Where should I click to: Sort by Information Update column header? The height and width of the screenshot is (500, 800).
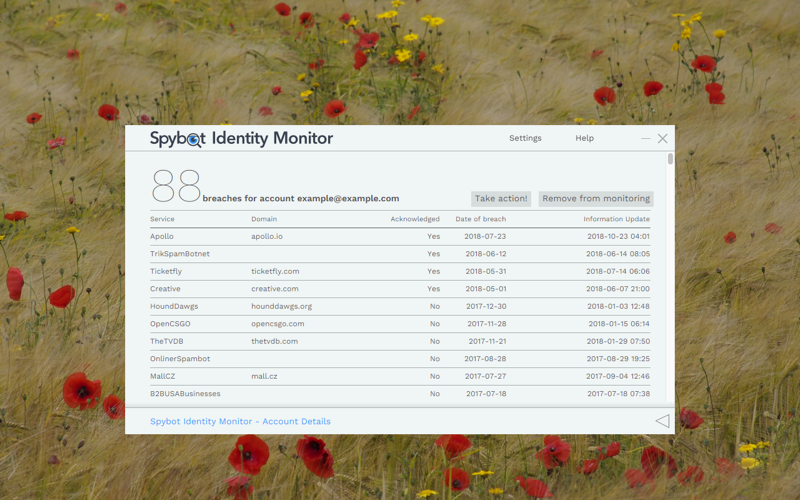[x=616, y=219]
